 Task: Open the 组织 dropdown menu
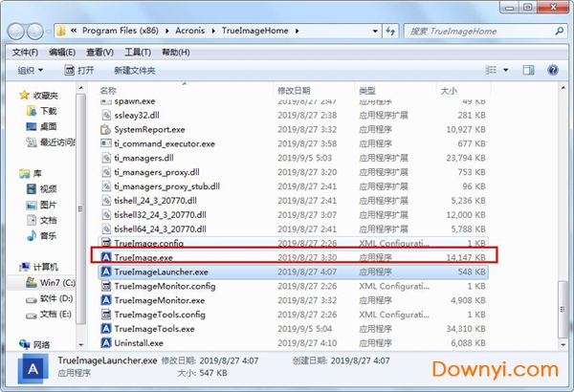tap(31, 71)
